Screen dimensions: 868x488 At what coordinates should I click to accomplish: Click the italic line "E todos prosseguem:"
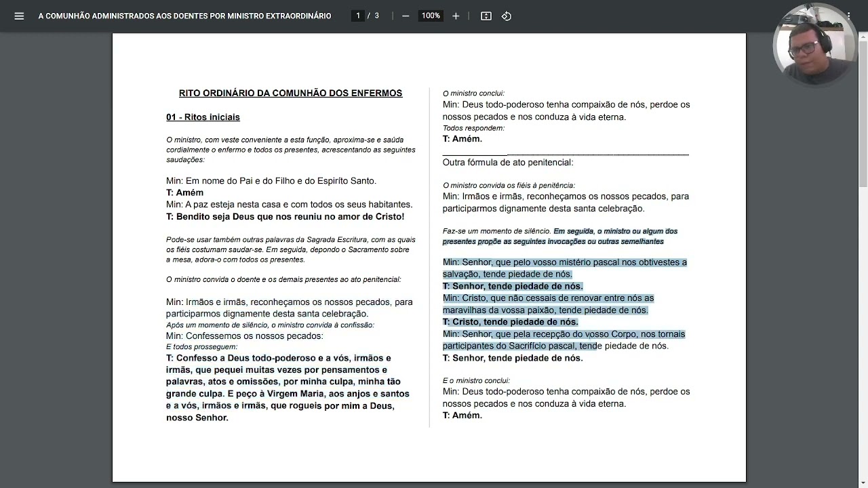(x=201, y=347)
